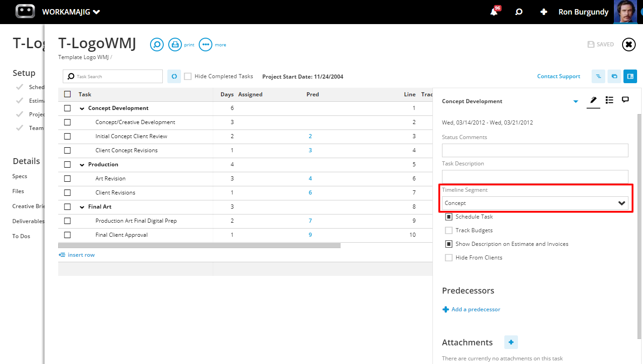Check the Final Client Approval row checkbox
Image resolution: width=643 pixels, height=364 pixels.
67,235
